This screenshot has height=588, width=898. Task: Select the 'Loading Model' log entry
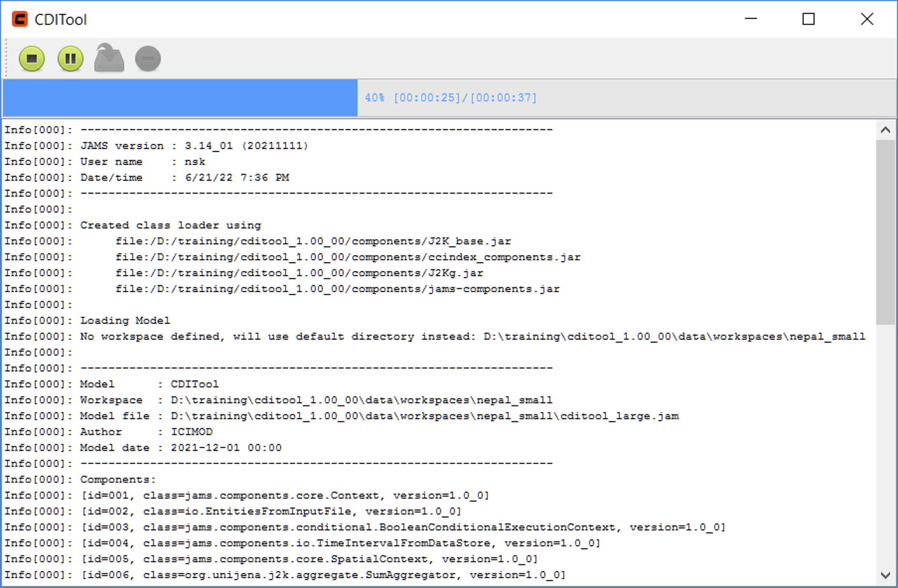pyautogui.click(x=125, y=320)
